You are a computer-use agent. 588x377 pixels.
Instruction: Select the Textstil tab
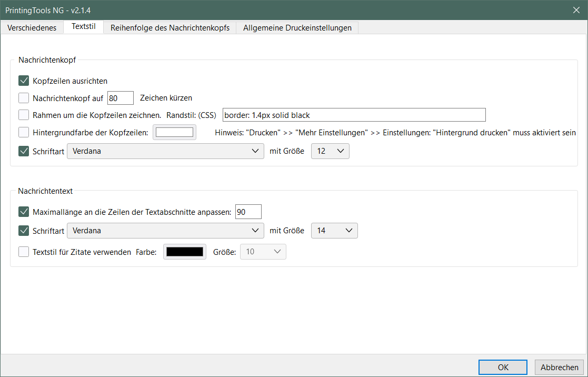(83, 27)
